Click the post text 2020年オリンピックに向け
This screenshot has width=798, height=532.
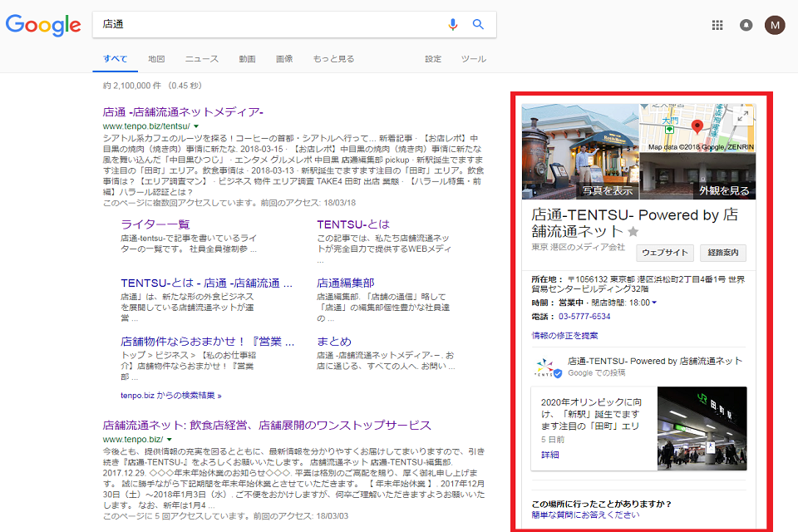pyautogui.click(x=591, y=414)
